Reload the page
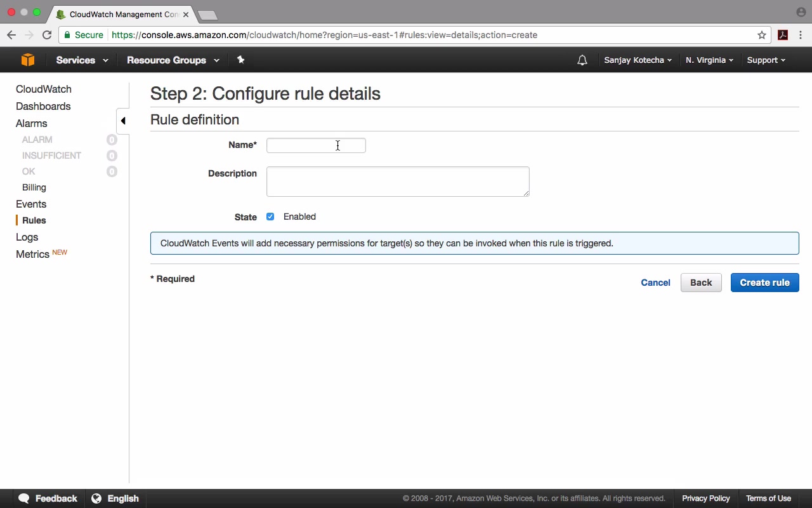 [x=47, y=35]
